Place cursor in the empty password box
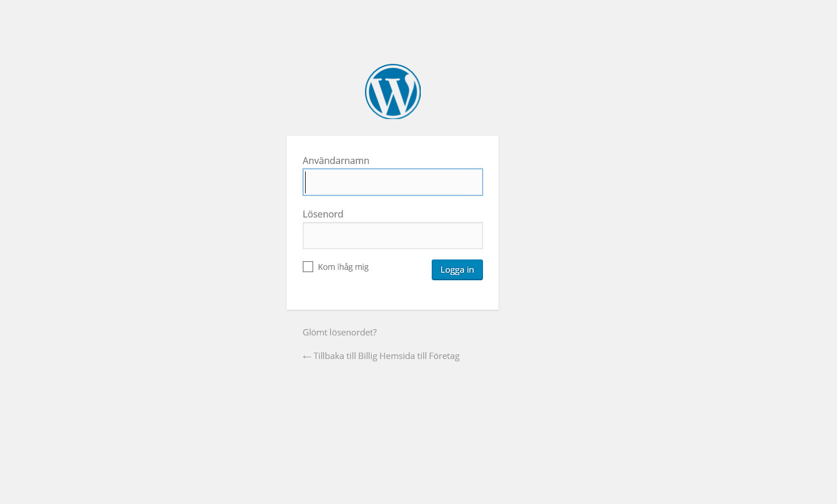 point(393,235)
